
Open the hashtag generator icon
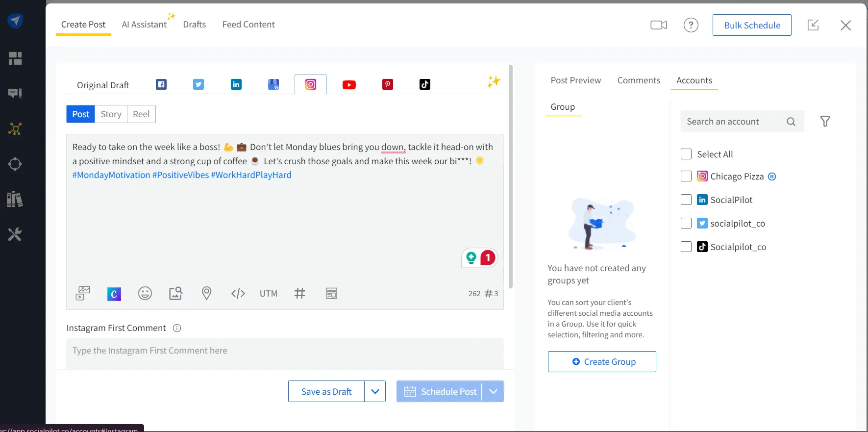299,293
